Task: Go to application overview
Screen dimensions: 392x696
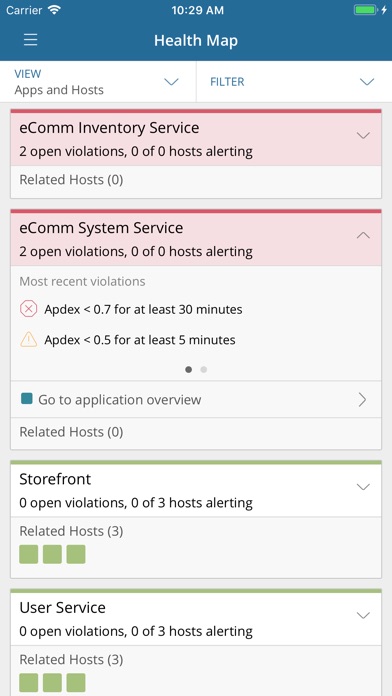Action: [x=196, y=399]
